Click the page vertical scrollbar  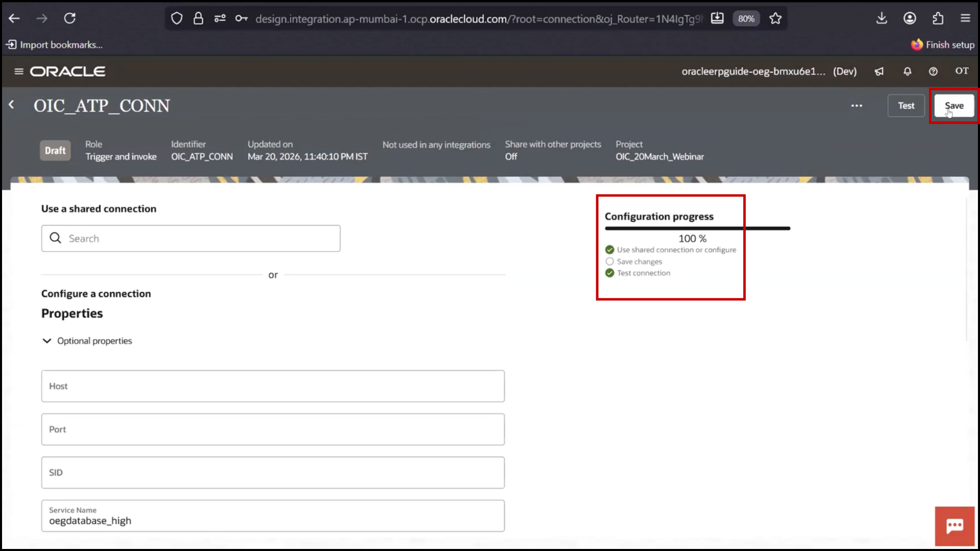967,269
